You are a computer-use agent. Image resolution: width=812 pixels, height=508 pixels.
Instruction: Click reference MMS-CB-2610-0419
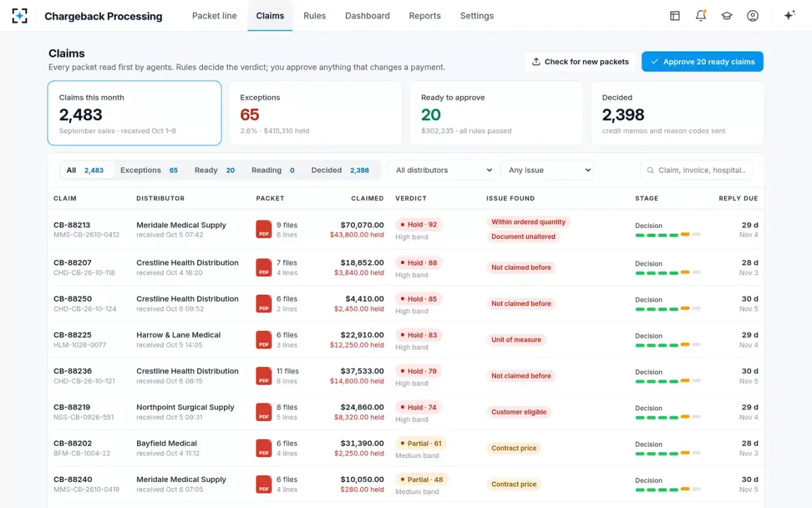pos(86,490)
